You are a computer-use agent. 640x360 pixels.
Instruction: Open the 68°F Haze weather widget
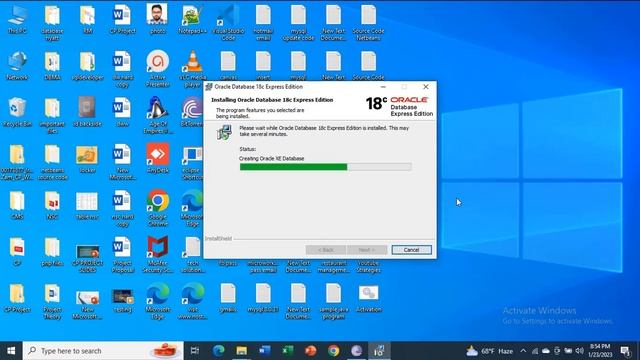pos(490,351)
